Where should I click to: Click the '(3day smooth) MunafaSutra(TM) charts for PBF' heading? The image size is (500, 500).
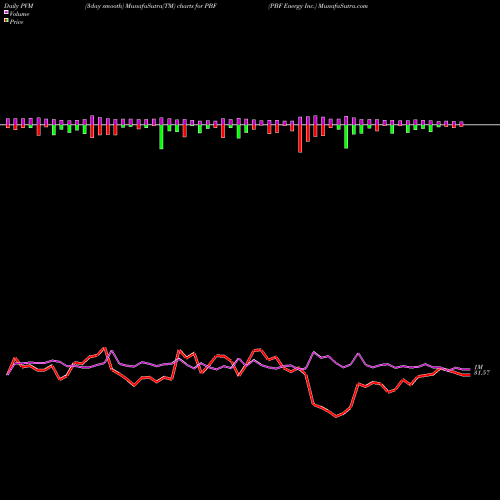point(151,6)
